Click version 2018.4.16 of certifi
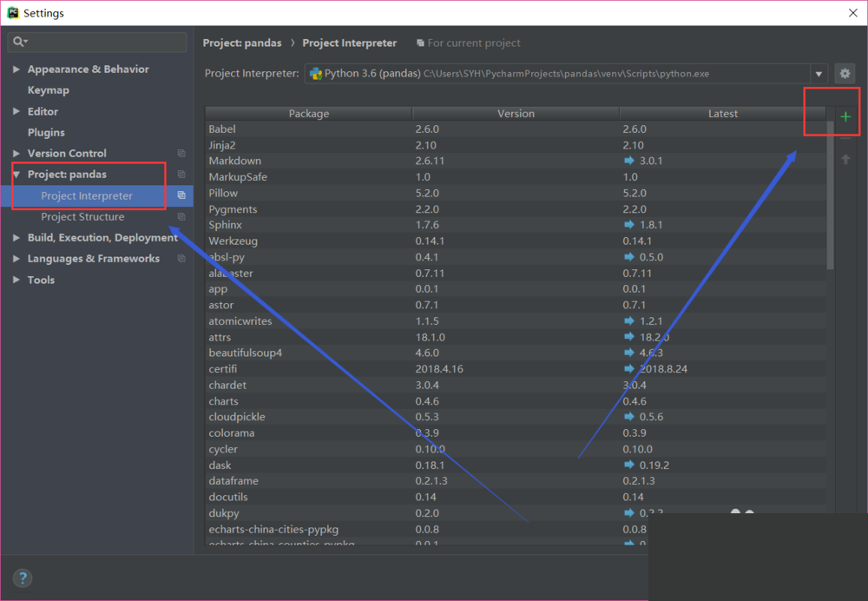 pyautogui.click(x=439, y=369)
